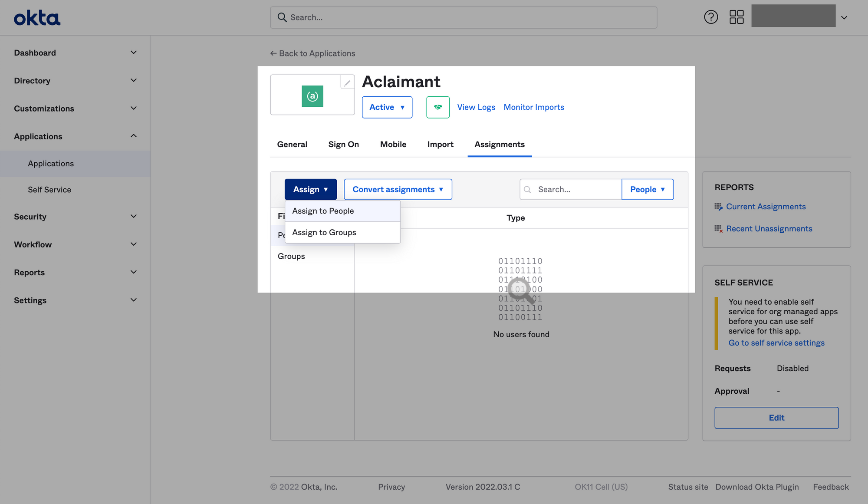This screenshot has height=504, width=868.
Task: Filter assignments by Groups
Action: click(x=291, y=256)
